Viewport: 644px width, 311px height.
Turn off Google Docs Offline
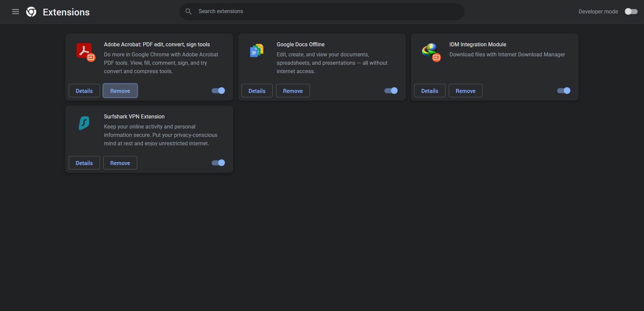pos(390,91)
